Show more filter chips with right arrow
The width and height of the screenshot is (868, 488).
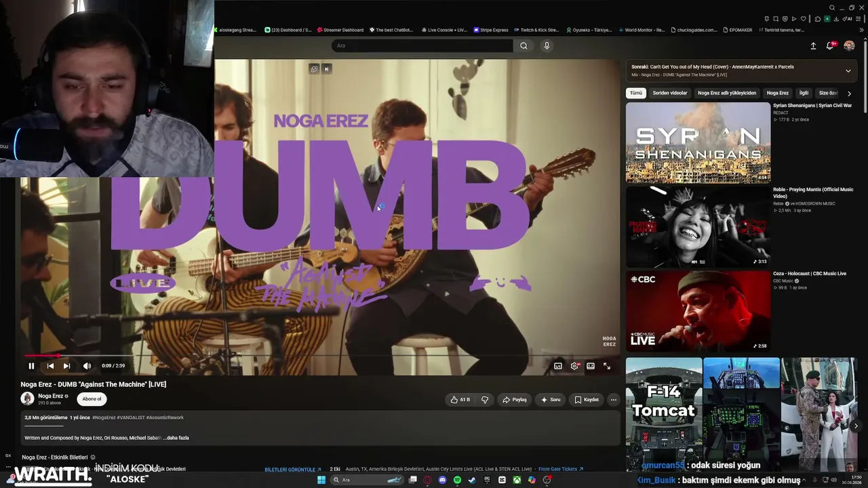[849, 94]
